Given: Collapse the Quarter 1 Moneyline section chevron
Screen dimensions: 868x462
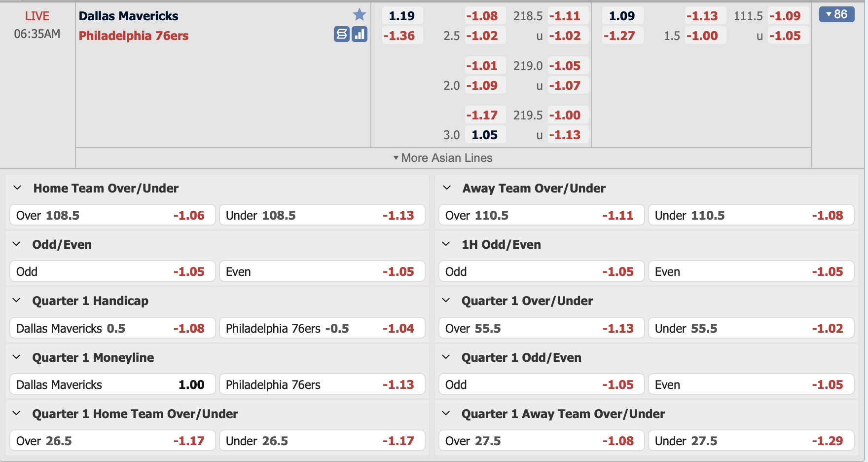Looking at the screenshot, I should (17, 357).
